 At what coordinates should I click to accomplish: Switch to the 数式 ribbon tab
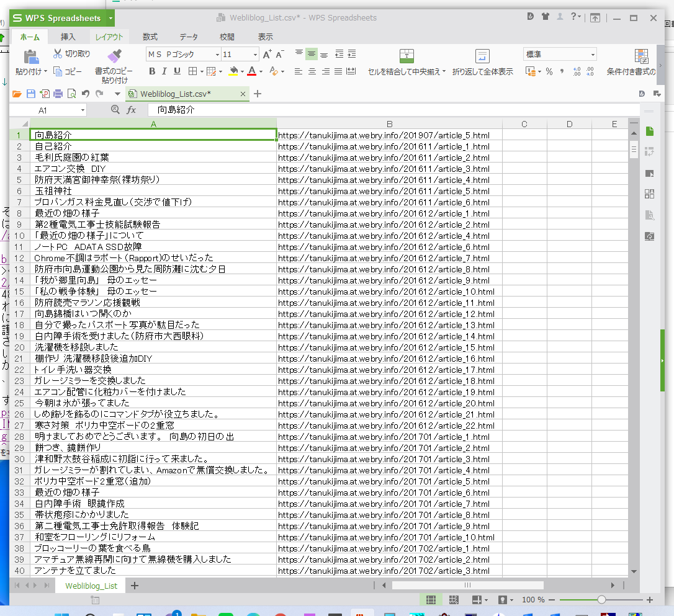point(150,37)
